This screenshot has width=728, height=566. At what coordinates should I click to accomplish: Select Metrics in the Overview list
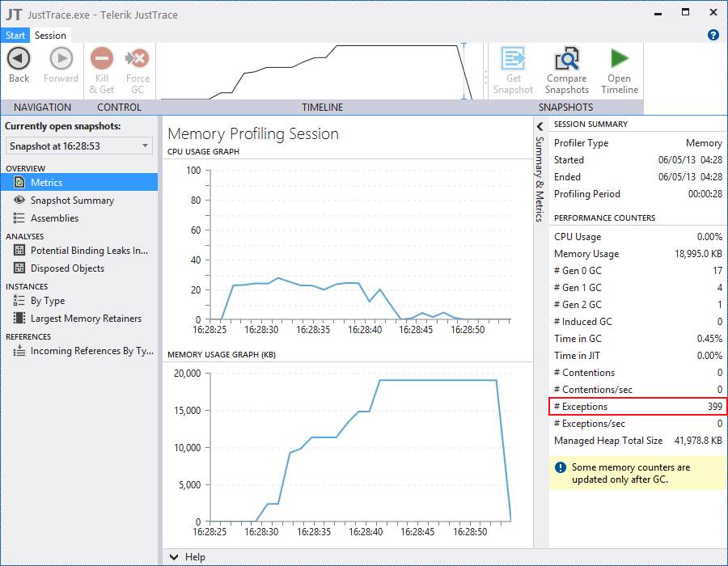click(x=79, y=182)
